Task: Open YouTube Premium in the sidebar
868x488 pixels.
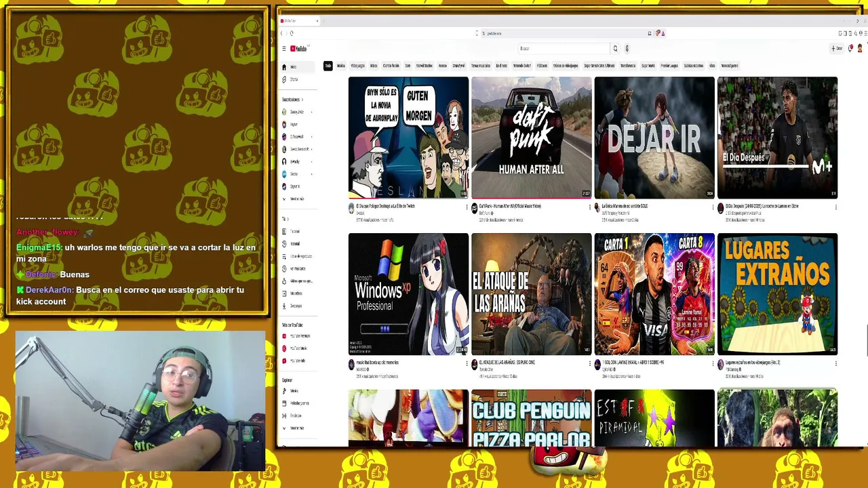Action: click(296, 336)
